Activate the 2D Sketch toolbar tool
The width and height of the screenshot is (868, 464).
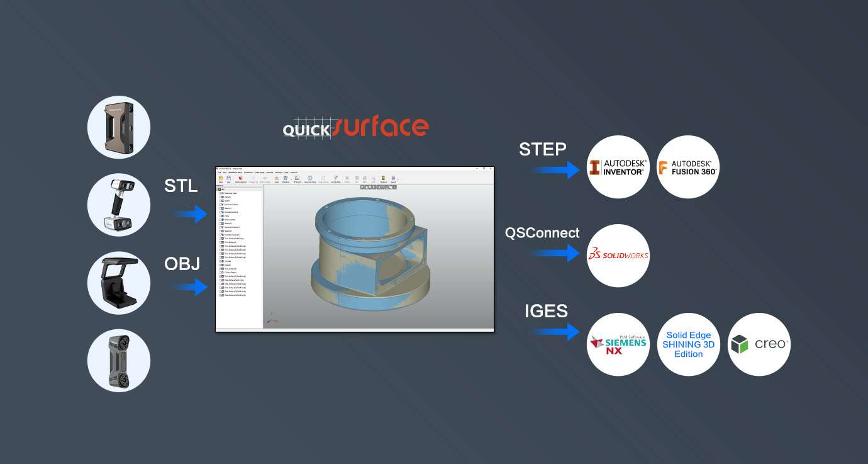[x=297, y=178]
